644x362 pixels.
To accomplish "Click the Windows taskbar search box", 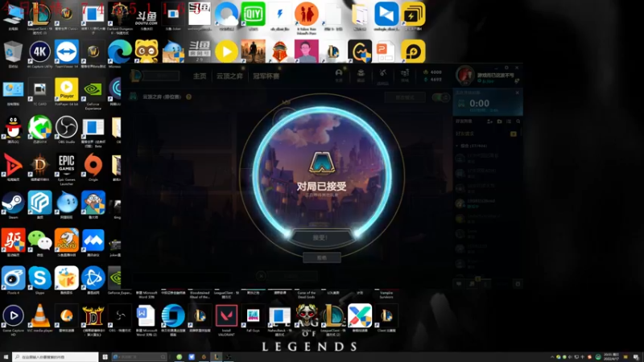I will (x=55, y=357).
